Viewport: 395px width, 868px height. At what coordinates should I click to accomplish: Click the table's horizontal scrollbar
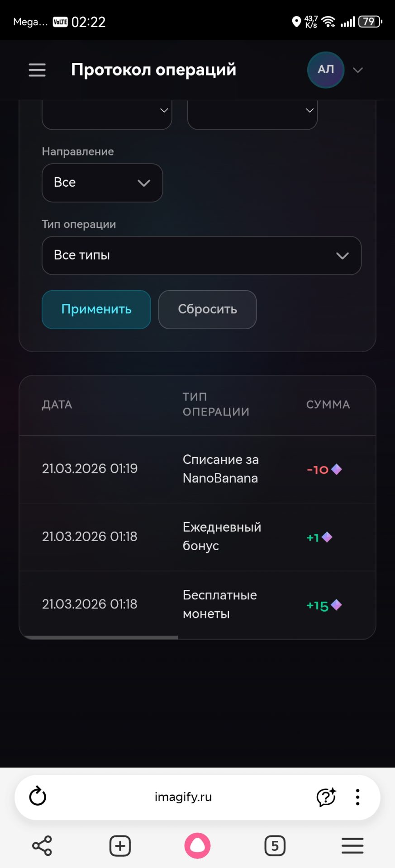tap(100, 637)
